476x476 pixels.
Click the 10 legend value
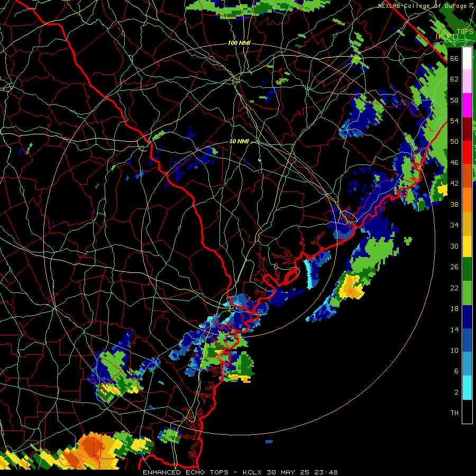tap(454, 350)
